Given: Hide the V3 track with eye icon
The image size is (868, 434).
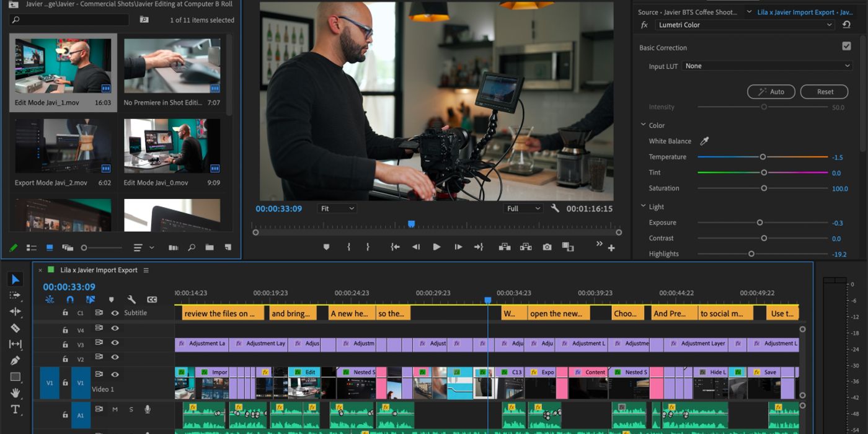Looking at the screenshot, I should click(x=115, y=343).
